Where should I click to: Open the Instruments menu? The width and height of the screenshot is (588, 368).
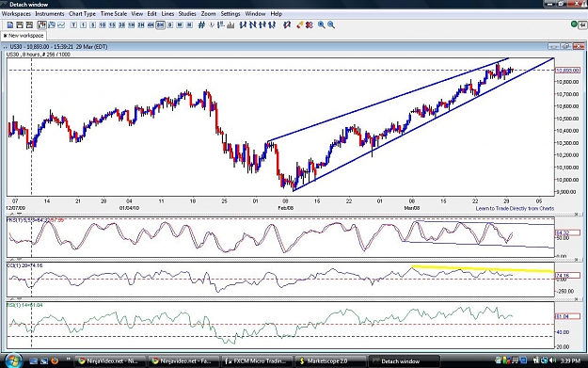50,14
